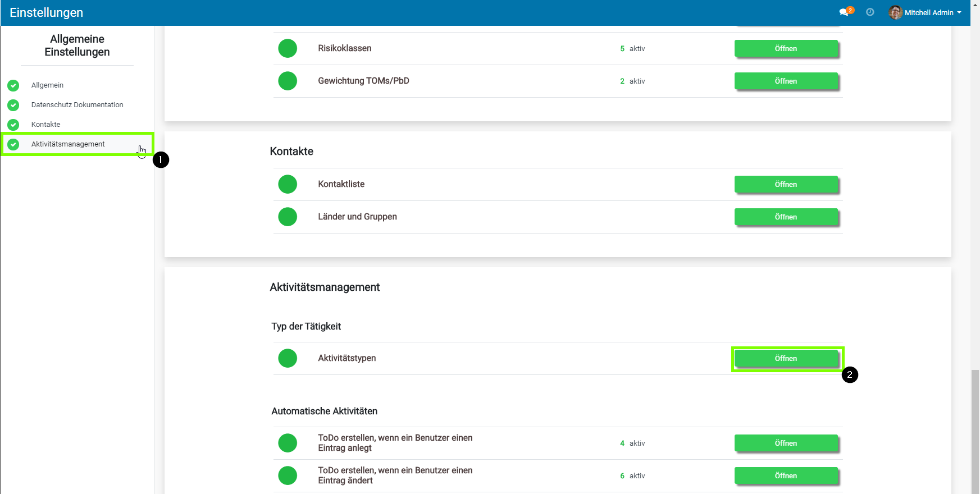The height and width of the screenshot is (494, 980).
Task: Click status circle next to Gewichtung TOMs/PbD
Action: (x=288, y=81)
